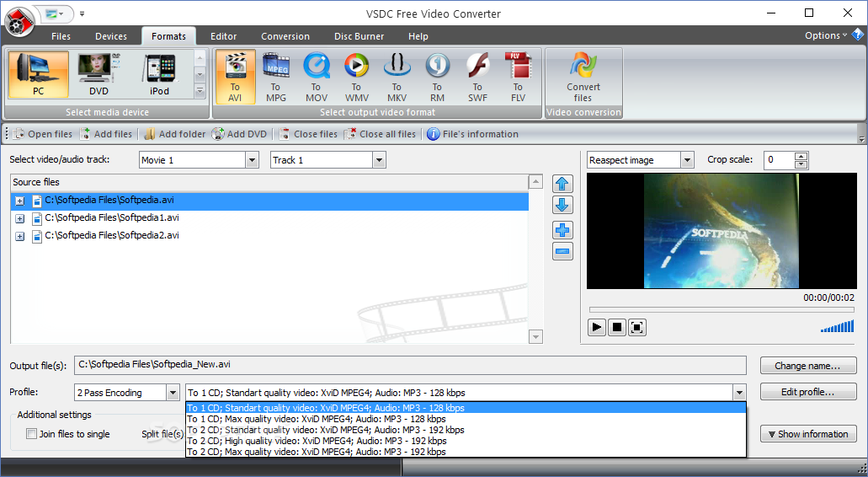The width and height of the screenshot is (868, 477).
Task: Open File's information
Action: pos(473,134)
